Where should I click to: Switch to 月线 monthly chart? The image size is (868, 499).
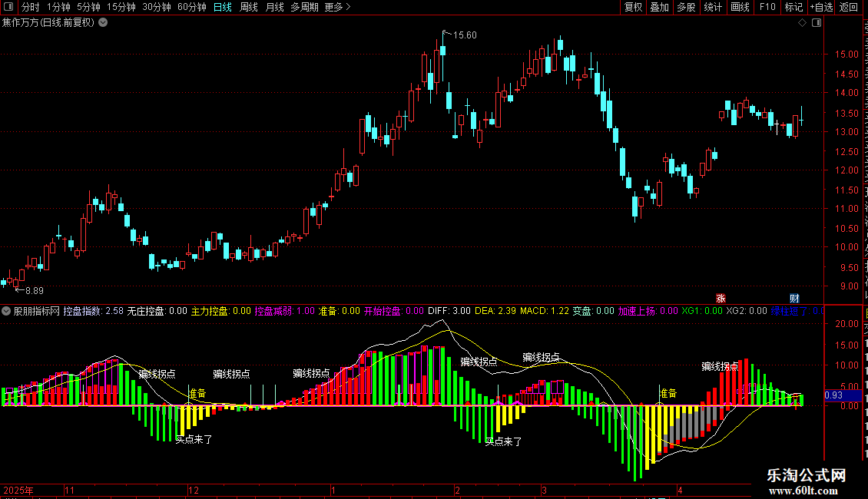coord(274,7)
